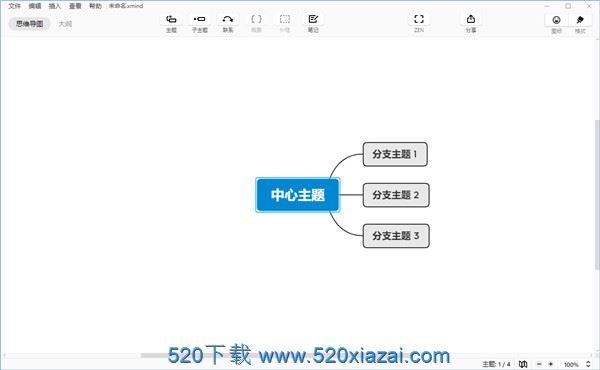Add a new topic with 主题 icon

[x=171, y=19]
